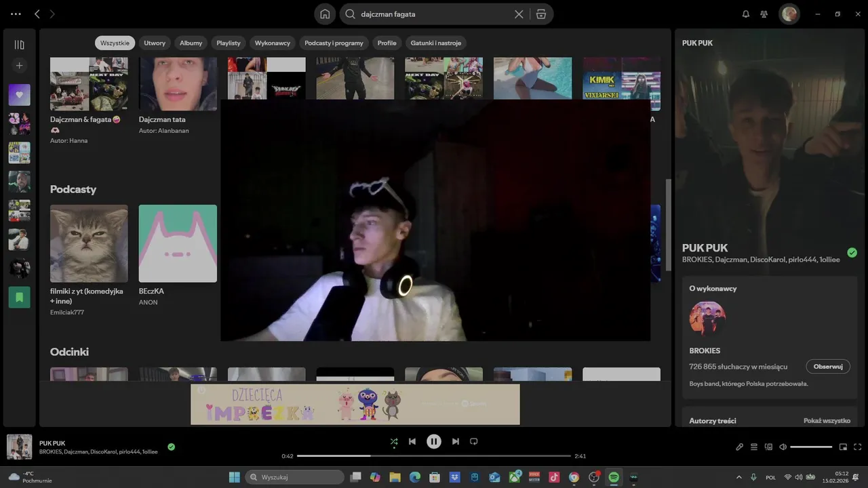This screenshot has height=488, width=868.
Task: Click Obserwuj to follow BROKIES
Action: tap(828, 367)
